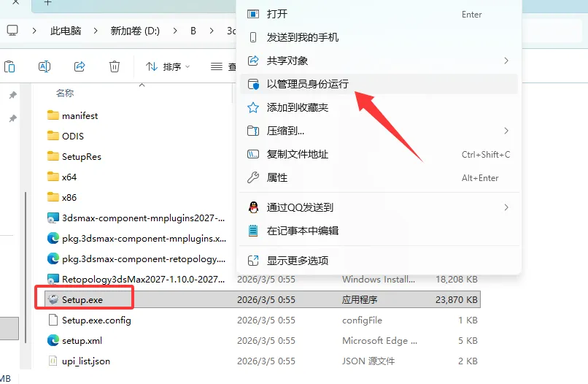Sort by the 名称 column header

pyautogui.click(x=65, y=93)
